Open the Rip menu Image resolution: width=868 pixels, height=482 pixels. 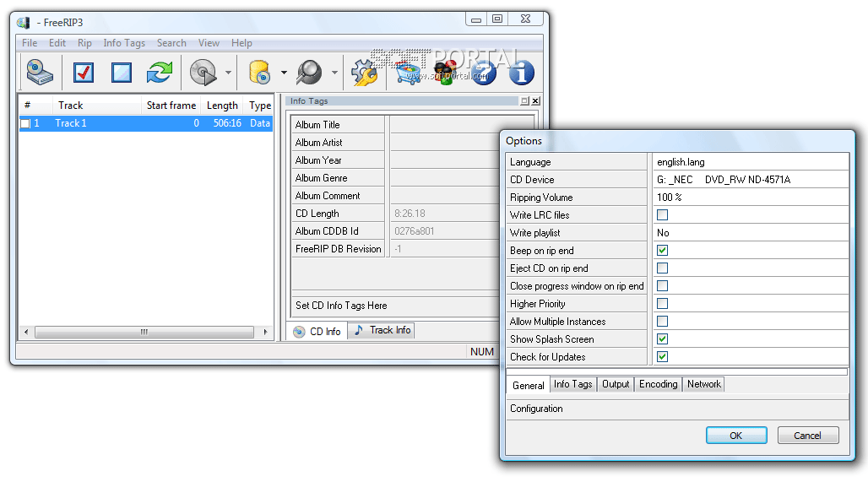84,42
